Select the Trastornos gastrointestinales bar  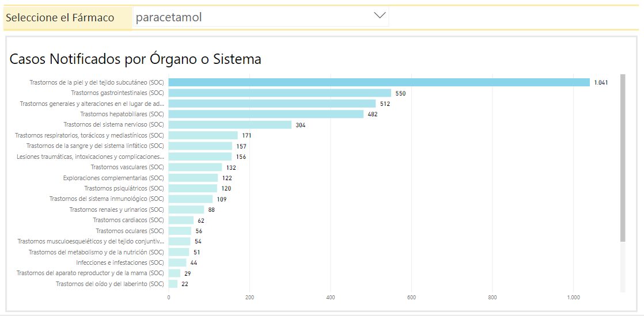pyautogui.click(x=279, y=93)
